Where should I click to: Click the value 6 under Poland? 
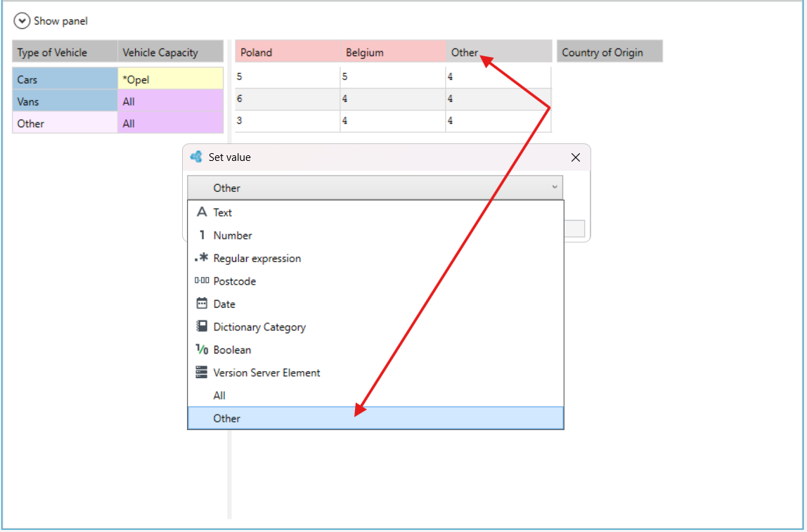point(288,99)
